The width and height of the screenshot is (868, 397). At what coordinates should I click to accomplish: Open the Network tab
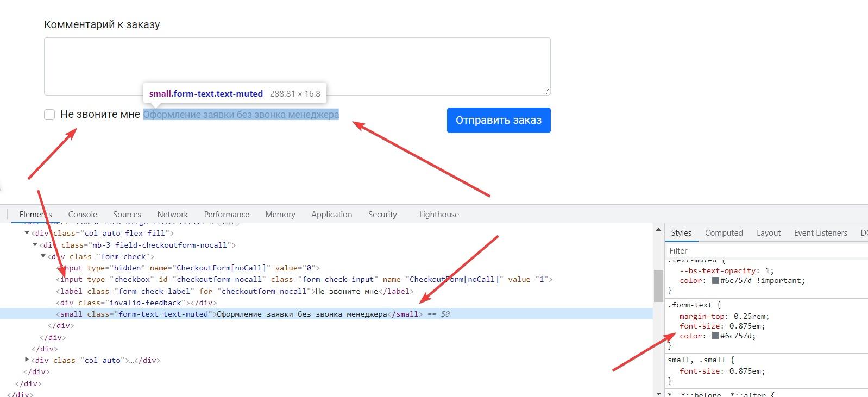pos(173,215)
